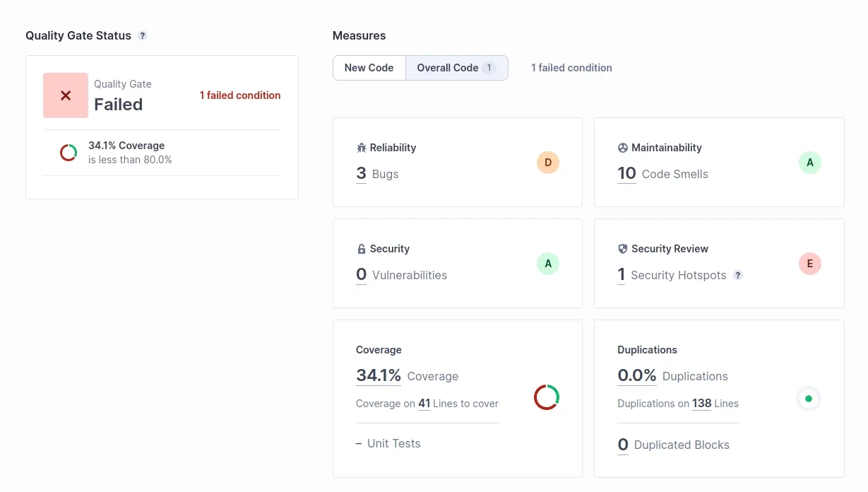Click the green duplications indicator circle
Viewport: 868px width, 492px height.
(809, 398)
